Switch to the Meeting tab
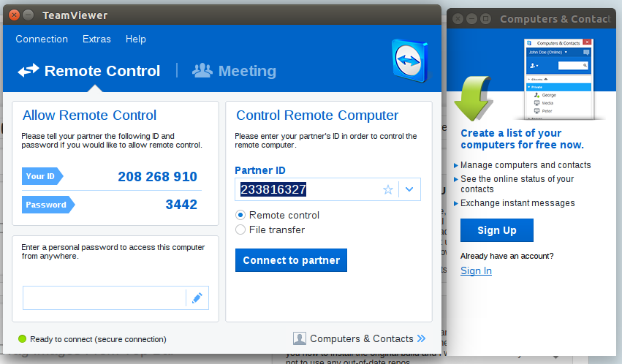 (234, 71)
